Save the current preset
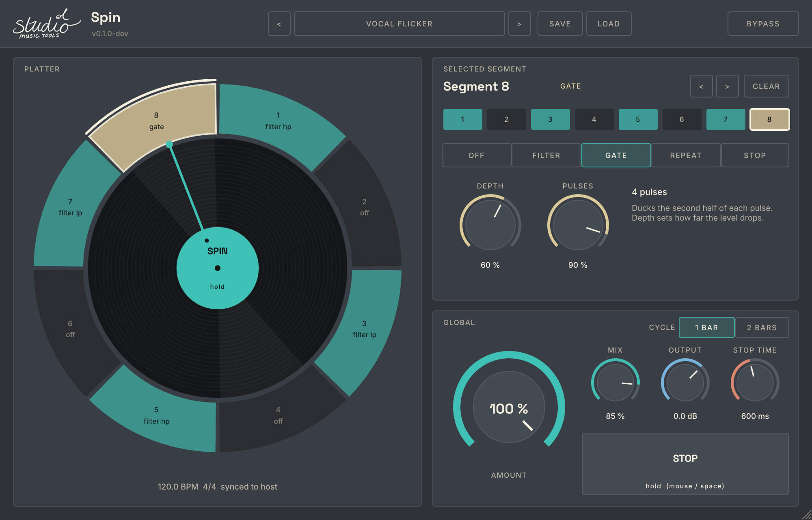The height and width of the screenshot is (520, 812). point(560,24)
